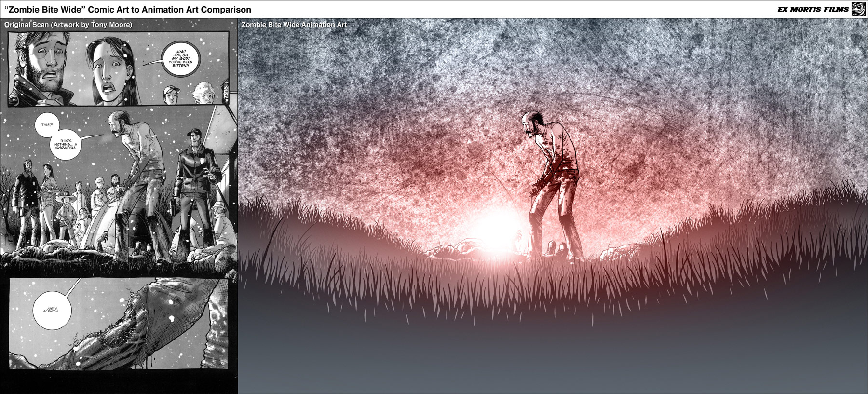The height and width of the screenshot is (394, 868).
Task: Click the police officer in the middle panel
Action: [x=195, y=178]
